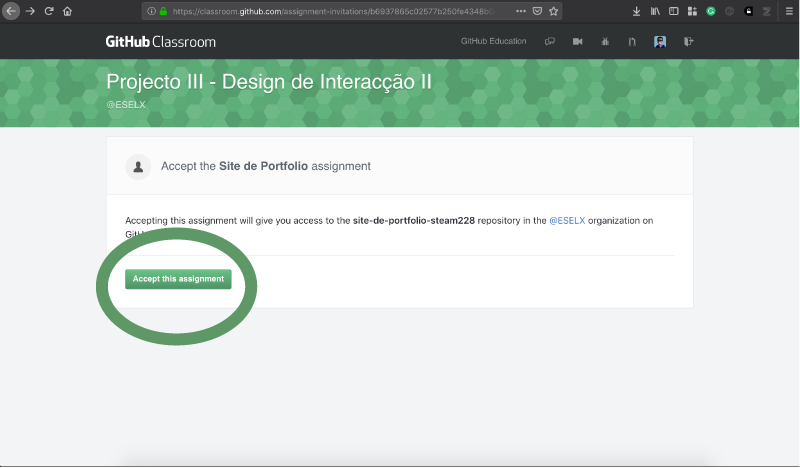
Task: Open the grid extension icon with plus
Action: click(x=692, y=11)
